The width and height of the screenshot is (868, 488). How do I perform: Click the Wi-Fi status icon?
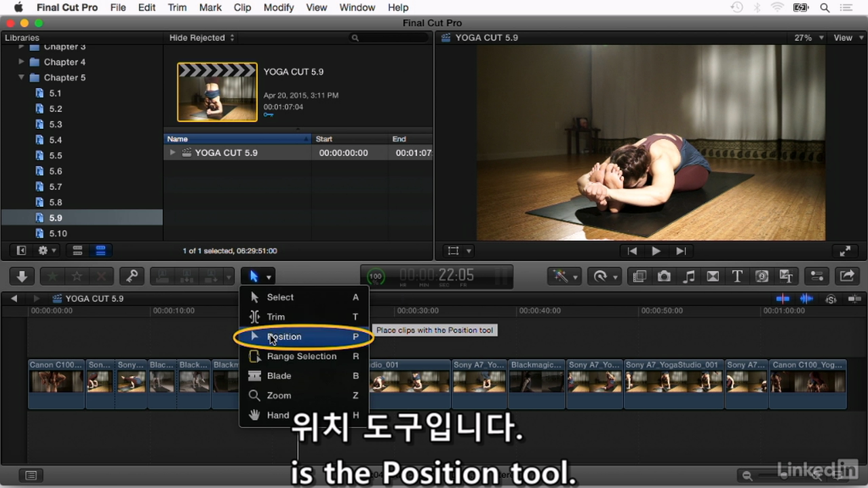(x=777, y=7)
